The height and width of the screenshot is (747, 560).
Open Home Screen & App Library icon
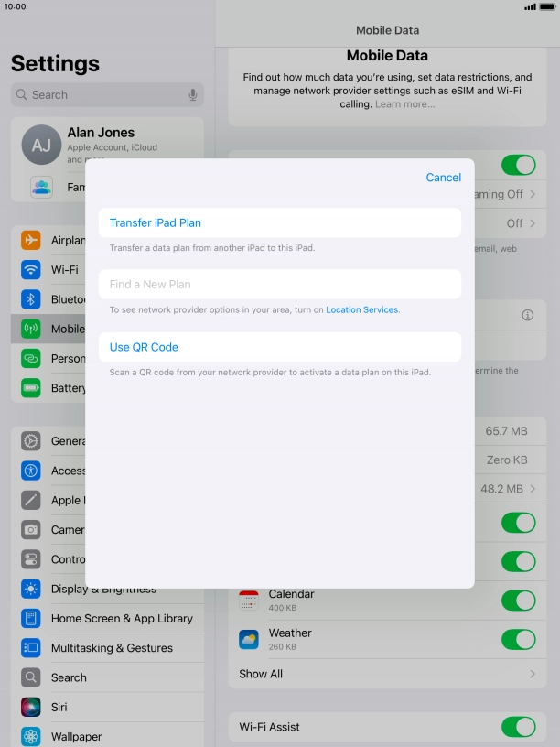point(32,619)
